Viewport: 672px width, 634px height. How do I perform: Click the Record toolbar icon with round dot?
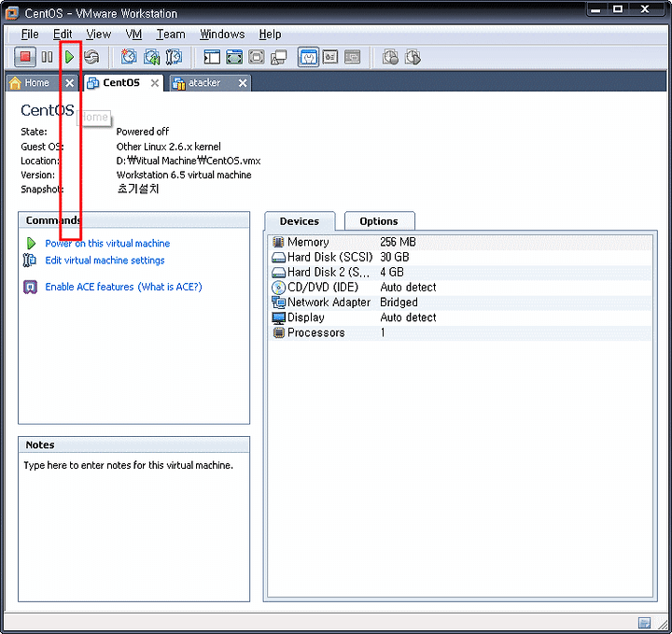tap(390, 57)
